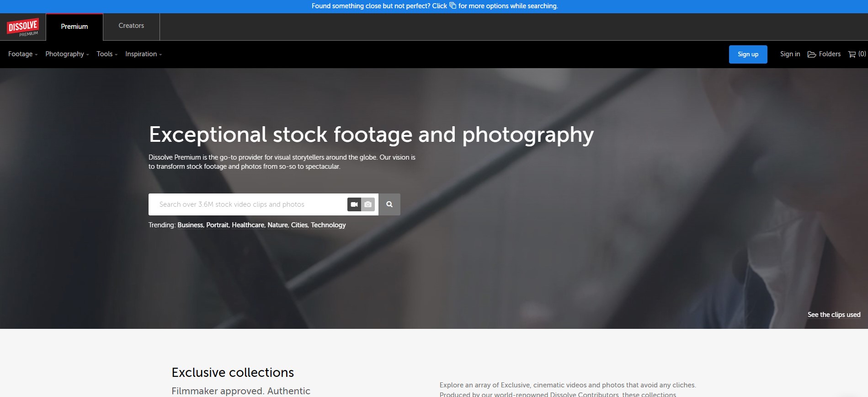This screenshot has height=397, width=868.
Task: Switch to the Creators tab
Action: pos(131,26)
